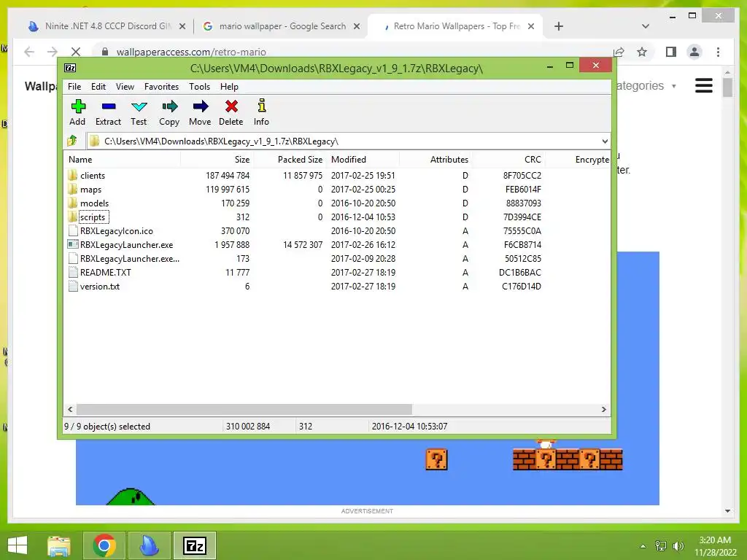Open the Favorites menu
Image resolution: width=747 pixels, height=560 pixels.
[161, 87]
